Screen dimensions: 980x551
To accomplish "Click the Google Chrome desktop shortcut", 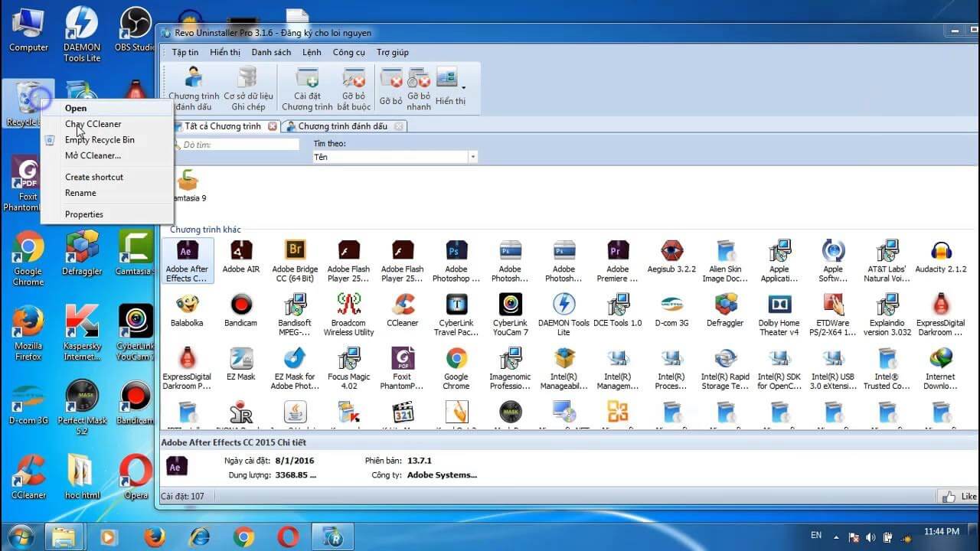I will coord(28,259).
